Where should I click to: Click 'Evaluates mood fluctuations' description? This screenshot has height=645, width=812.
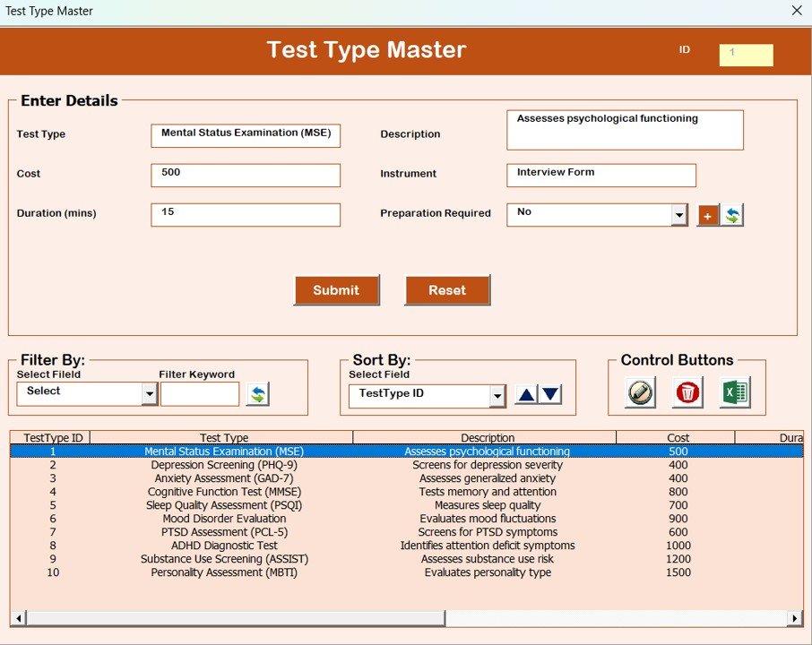pyautogui.click(x=488, y=519)
